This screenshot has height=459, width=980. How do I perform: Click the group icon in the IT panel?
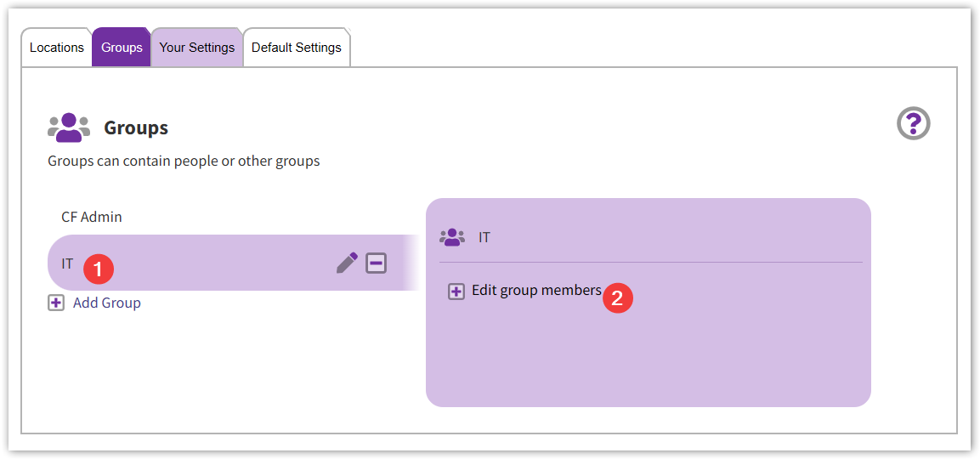tap(452, 237)
